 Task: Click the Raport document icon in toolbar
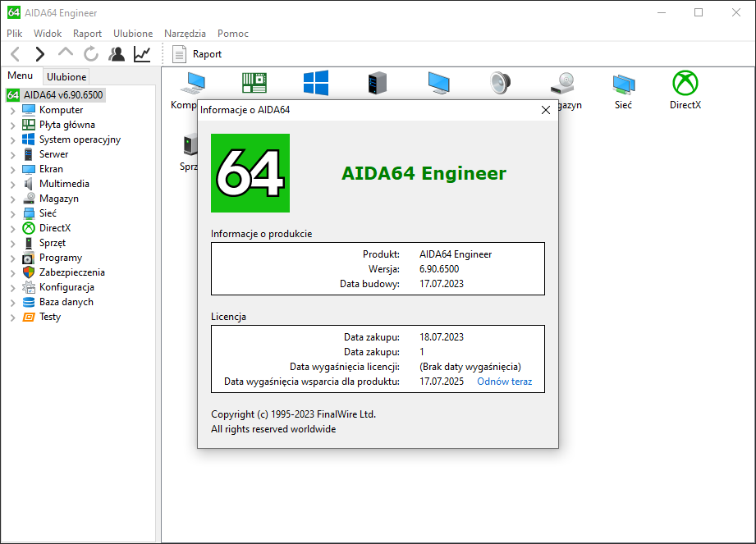(x=180, y=54)
